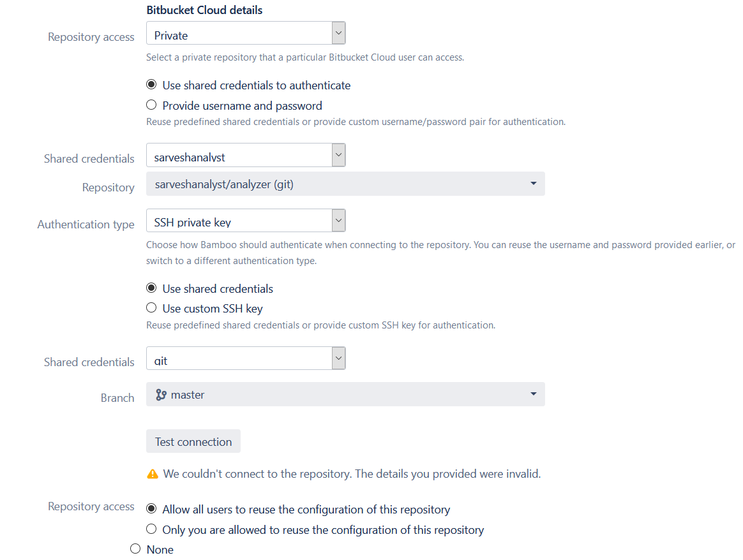This screenshot has width=743, height=560.
Task: Expand the sarveshanalyst/analyzer repository selector
Action: [x=345, y=184]
